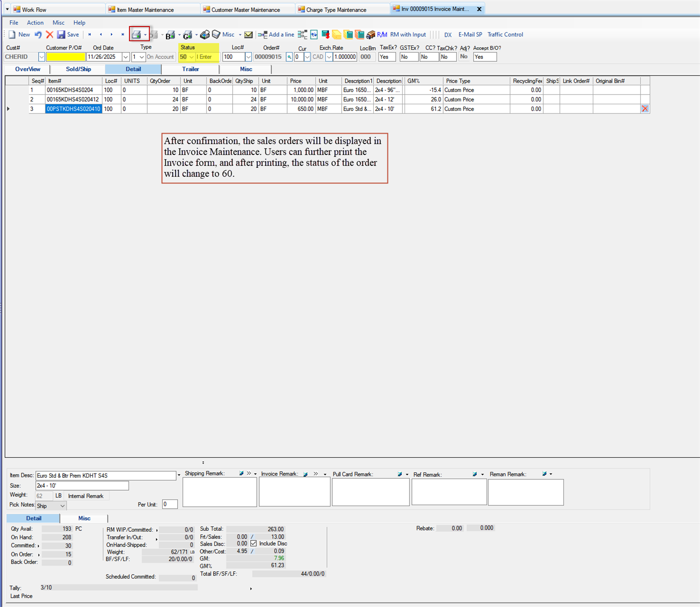The width and height of the screenshot is (700, 607).
Task: Open the Pick Notes Ship dropdown
Action: coord(50,505)
